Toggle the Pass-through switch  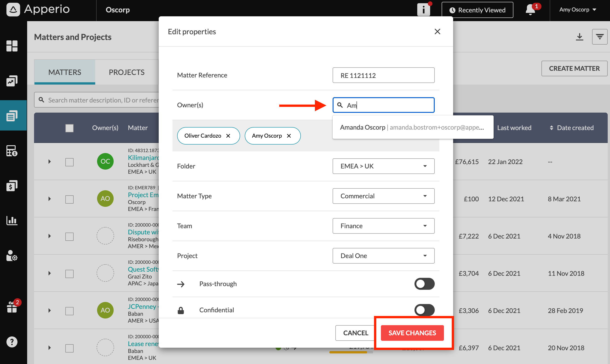(x=424, y=284)
